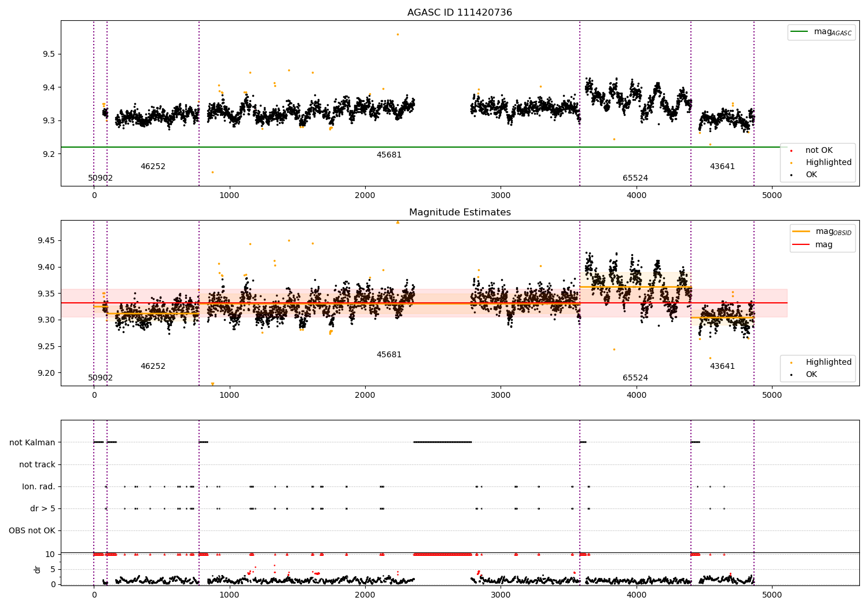
Task: Click the red 'mag' legend entry
Action: [813, 245]
